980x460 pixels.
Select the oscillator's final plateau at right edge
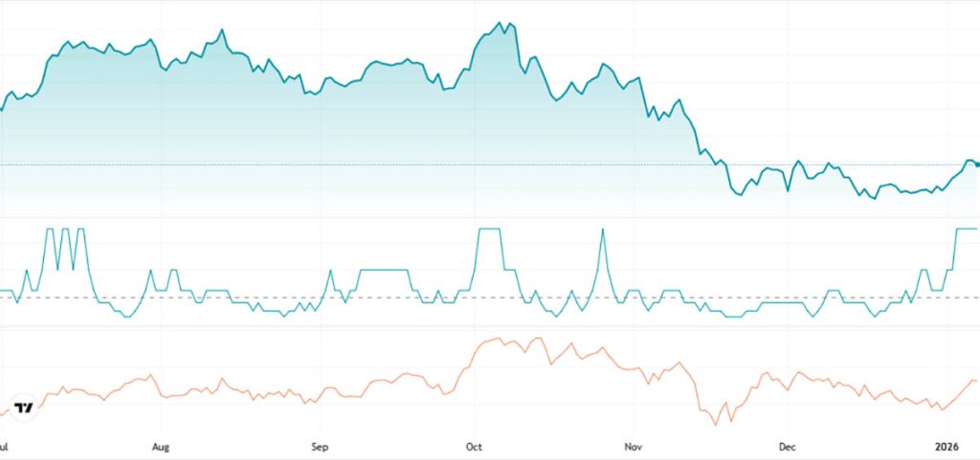click(965, 229)
